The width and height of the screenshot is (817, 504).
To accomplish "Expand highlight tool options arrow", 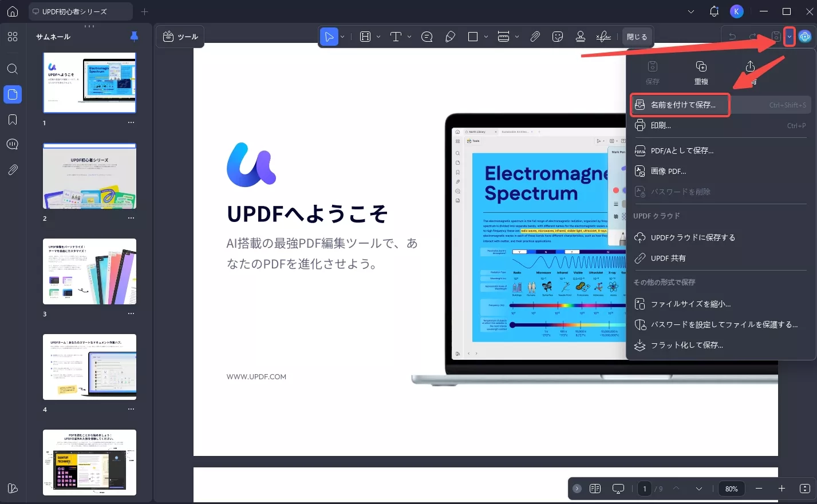I will click(x=378, y=37).
